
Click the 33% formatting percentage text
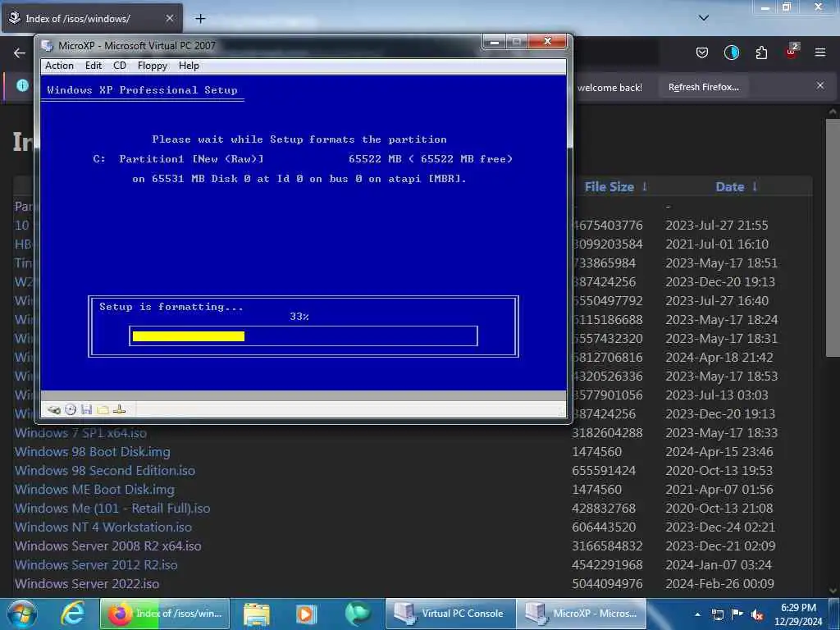coord(299,317)
